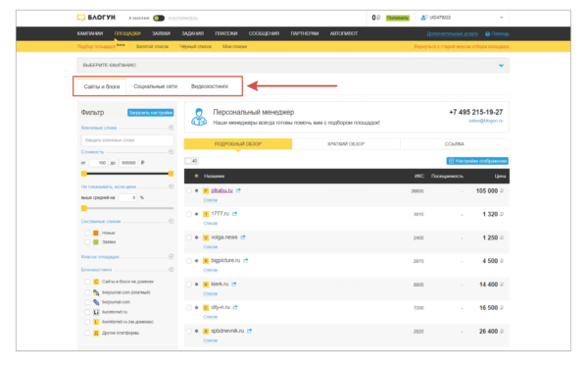
Task: Collapse the Не показывать, если цена section
Action: [171, 186]
